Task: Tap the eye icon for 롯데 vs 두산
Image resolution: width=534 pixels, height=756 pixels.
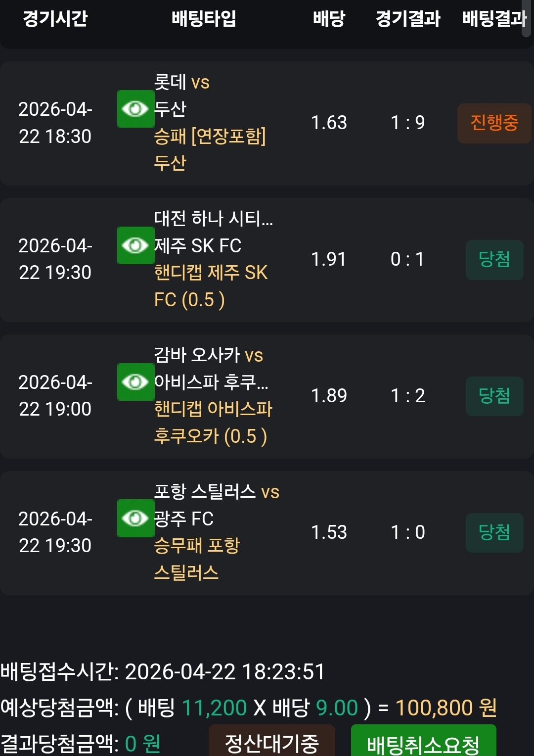Action: [135, 109]
